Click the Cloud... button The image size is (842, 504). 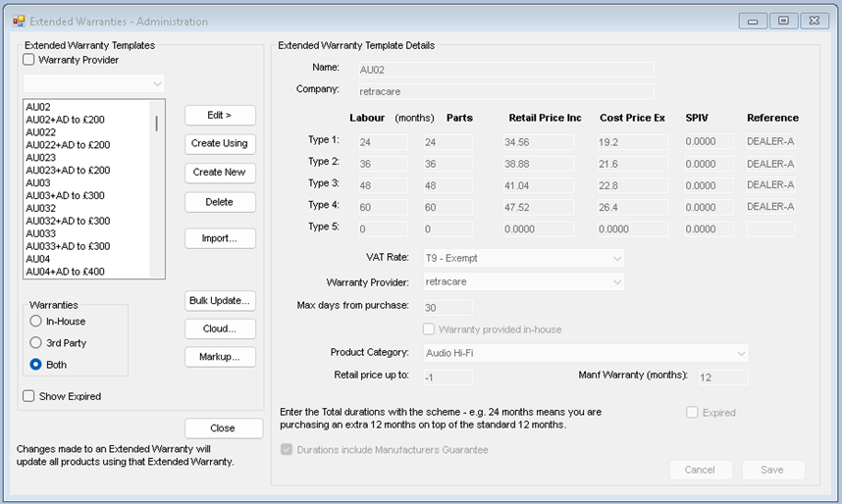220,328
